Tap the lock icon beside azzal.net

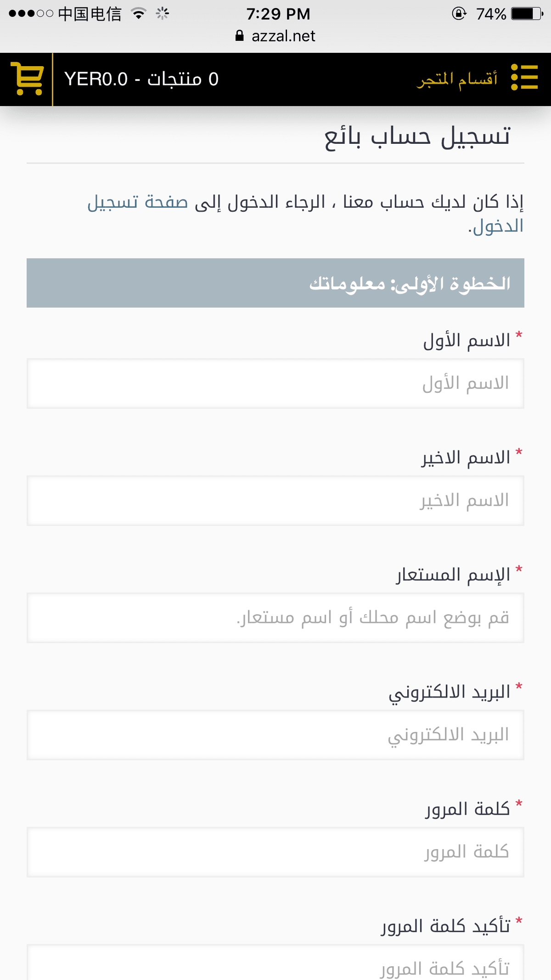tap(240, 36)
